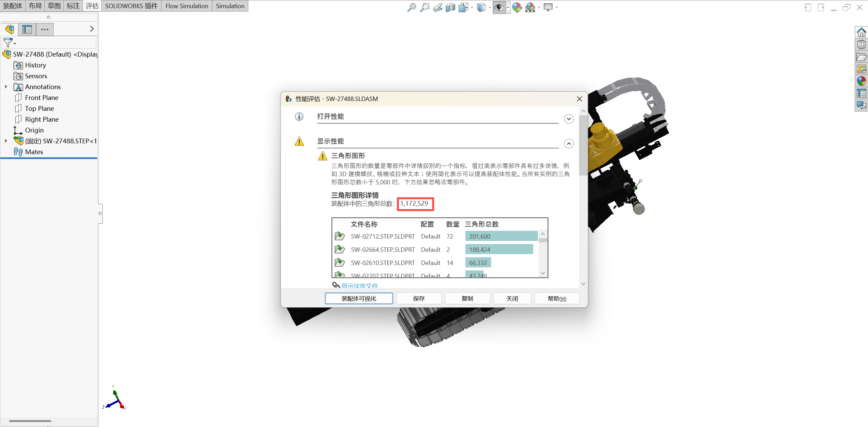Click the Zoom to Fit icon

tap(411, 7)
